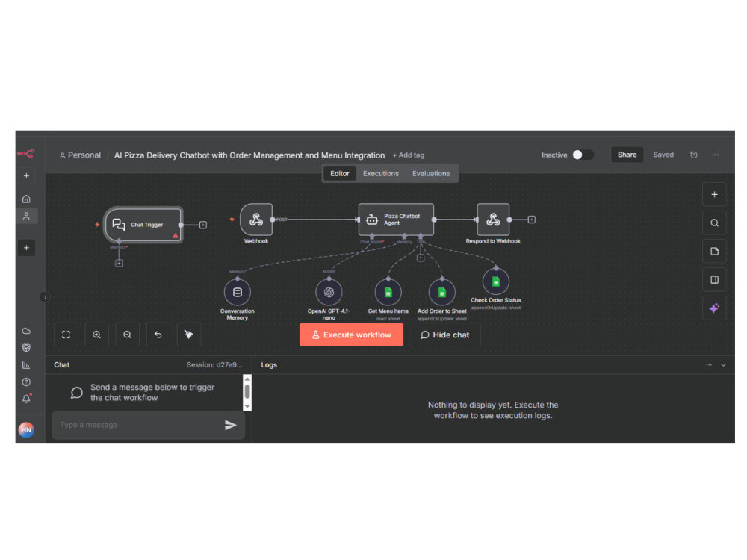
Task: Click Add tag next to the title
Action: coord(409,155)
